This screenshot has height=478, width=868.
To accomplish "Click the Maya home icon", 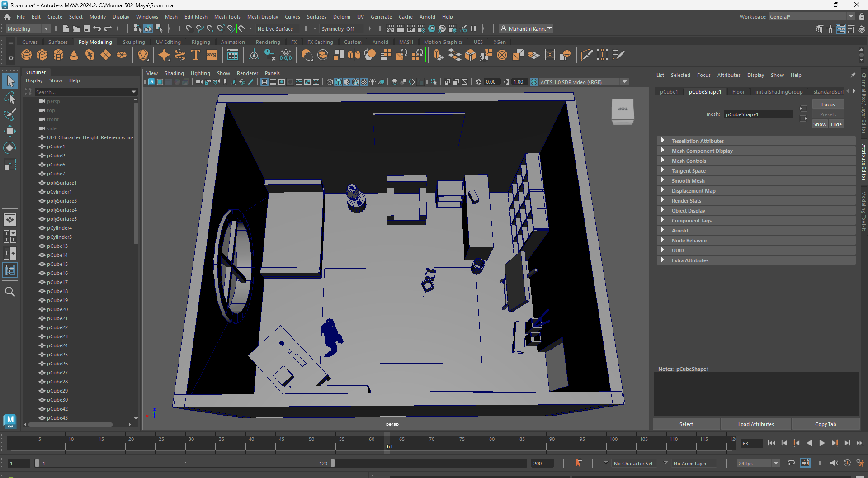I will pyautogui.click(x=7, y=17).
